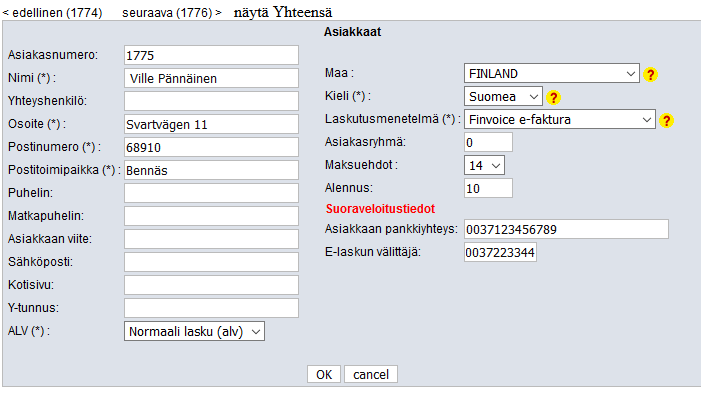Viewport: 701px width, 395px height.
Task: Click help icon beside Kieli dropdown
Action: (x=553, y=97)
